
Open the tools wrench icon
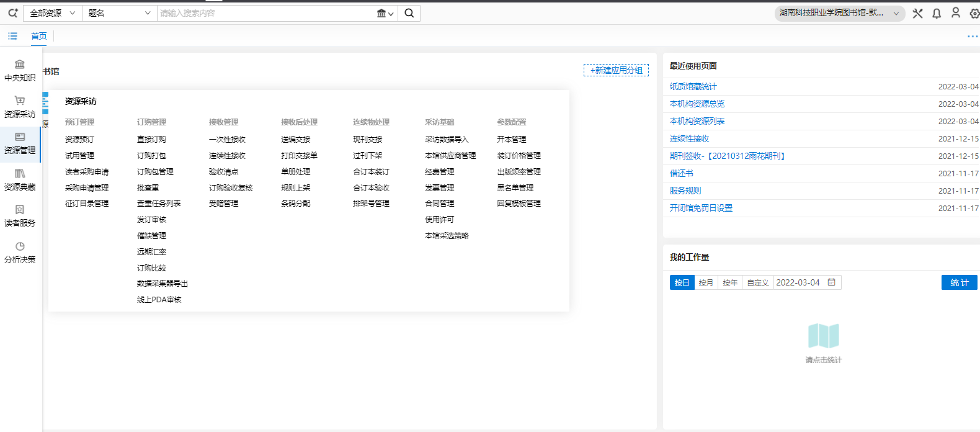click(918, 13)
